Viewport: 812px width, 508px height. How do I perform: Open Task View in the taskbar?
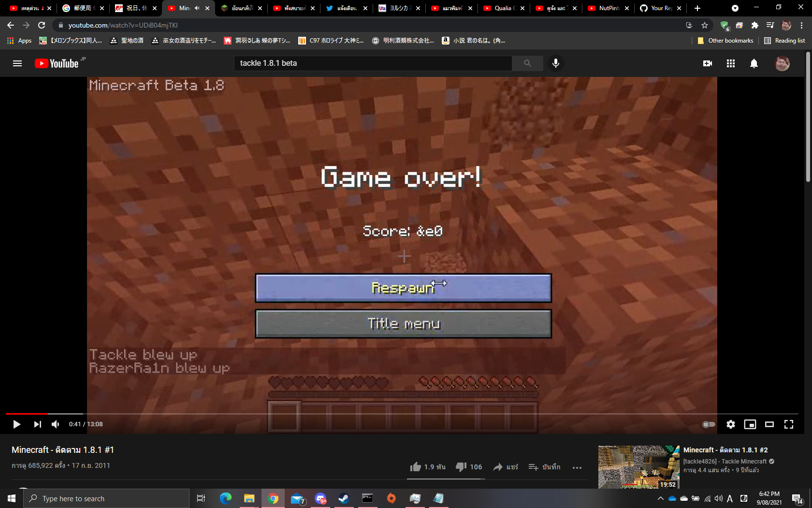pos(201,498)
